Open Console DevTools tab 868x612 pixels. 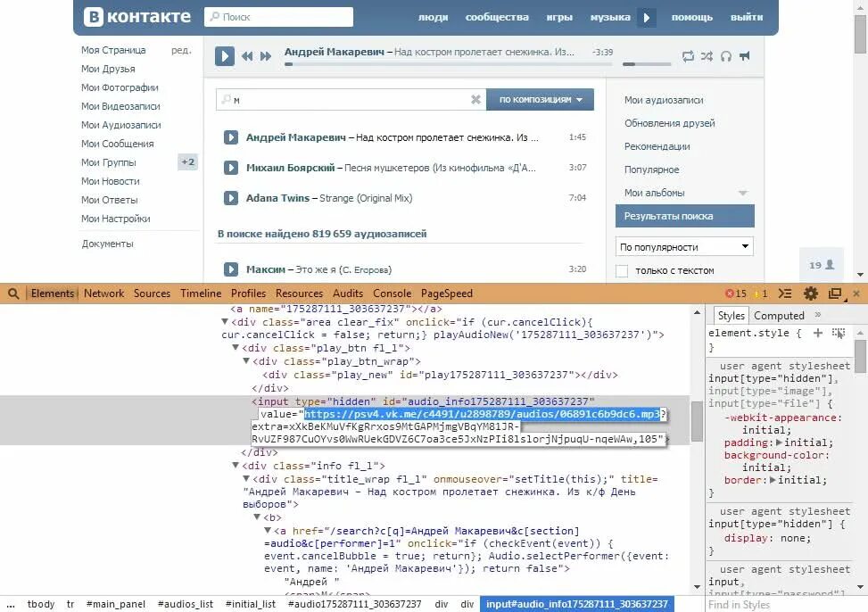point(392,294)
